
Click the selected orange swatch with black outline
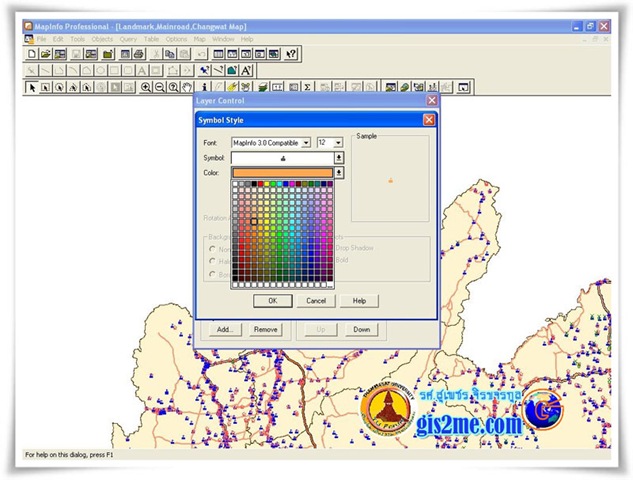pos(254,221)
